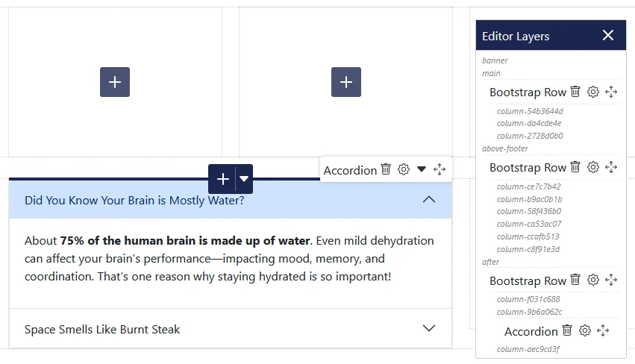The height and width of the screenshot is (364, 635).
Task: Delete the Accordion from floating toolbar
Action: point(386,169)
